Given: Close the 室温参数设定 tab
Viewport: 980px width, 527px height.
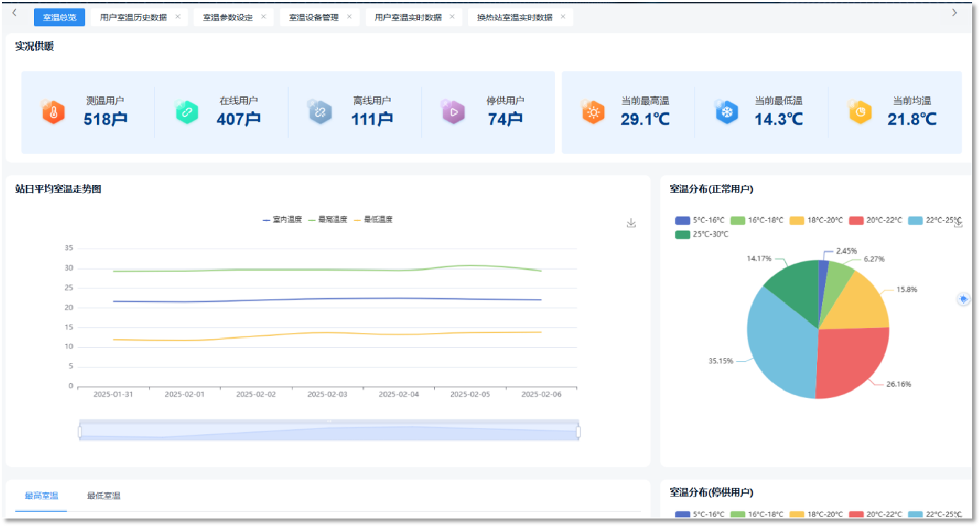Looking at the screenshot, I should (x=266, y=16).
